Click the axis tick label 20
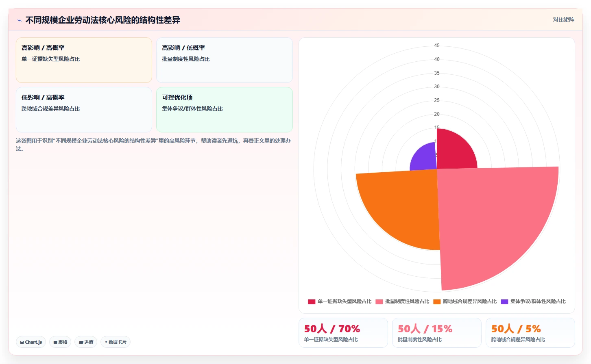 (437, 114)
